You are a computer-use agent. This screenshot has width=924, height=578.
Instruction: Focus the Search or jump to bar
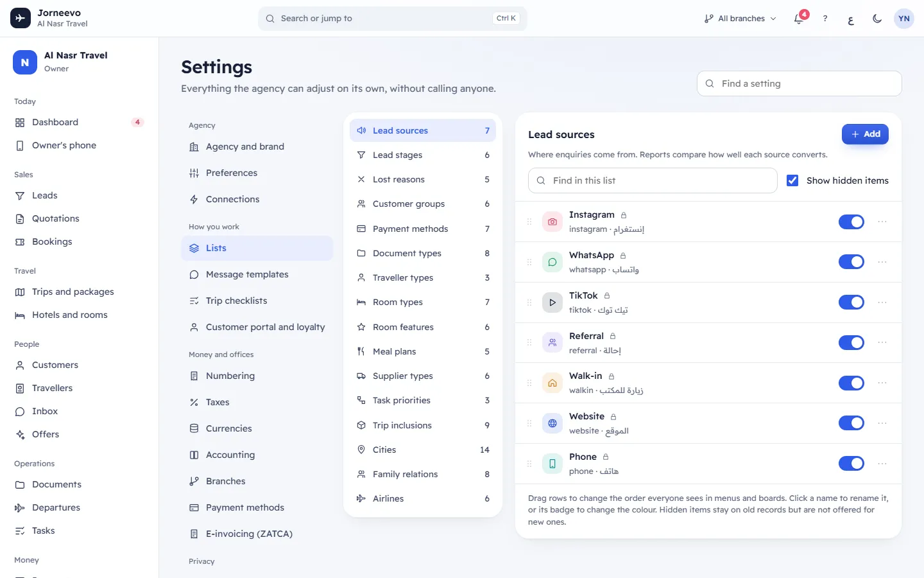pyautogui.click(x=393, y=19)
